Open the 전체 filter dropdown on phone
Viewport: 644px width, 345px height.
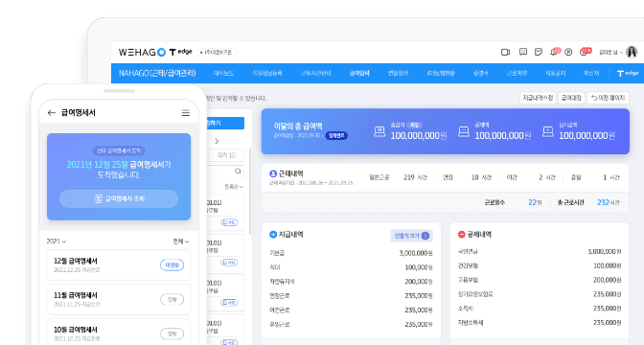coord(181,241)
